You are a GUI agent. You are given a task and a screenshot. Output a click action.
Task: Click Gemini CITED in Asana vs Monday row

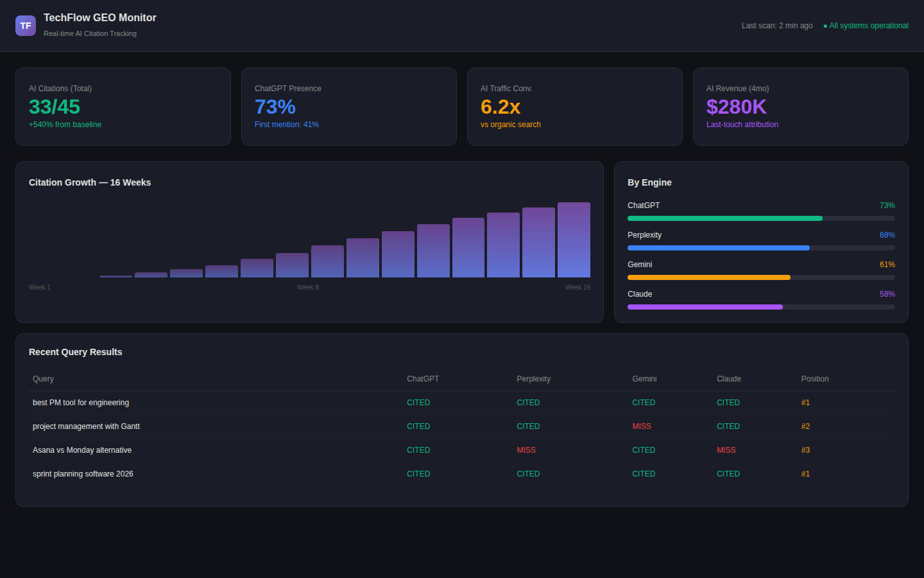pos(644,450)
